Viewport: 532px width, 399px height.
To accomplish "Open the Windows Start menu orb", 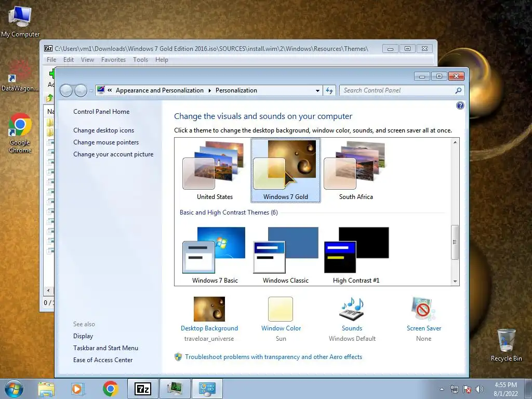I will tap(14, 389).
